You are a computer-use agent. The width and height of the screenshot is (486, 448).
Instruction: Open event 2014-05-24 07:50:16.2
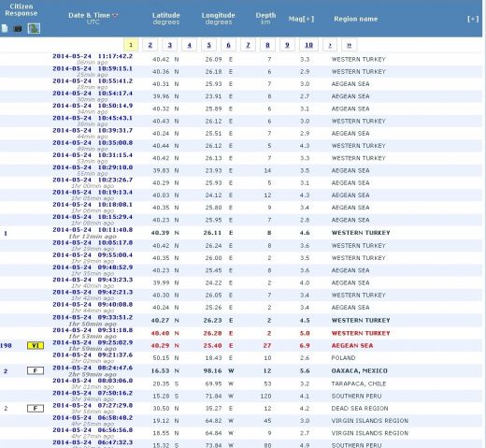[93, 393]
